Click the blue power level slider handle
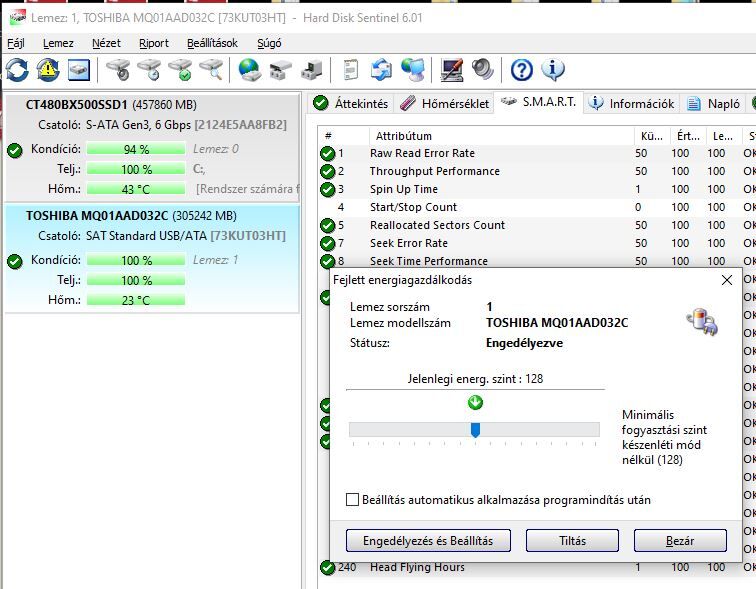The image size is (756, 589). (475, 429)
